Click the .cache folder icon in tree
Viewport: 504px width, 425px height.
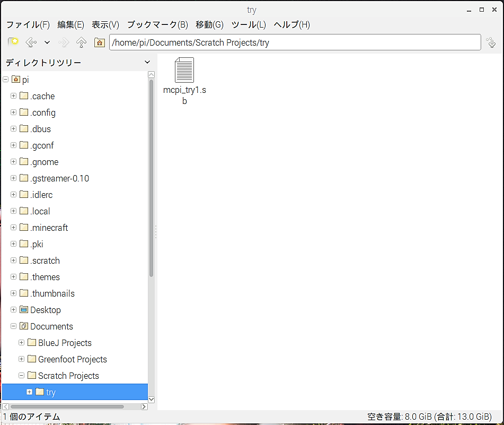[x=24, y=96]
